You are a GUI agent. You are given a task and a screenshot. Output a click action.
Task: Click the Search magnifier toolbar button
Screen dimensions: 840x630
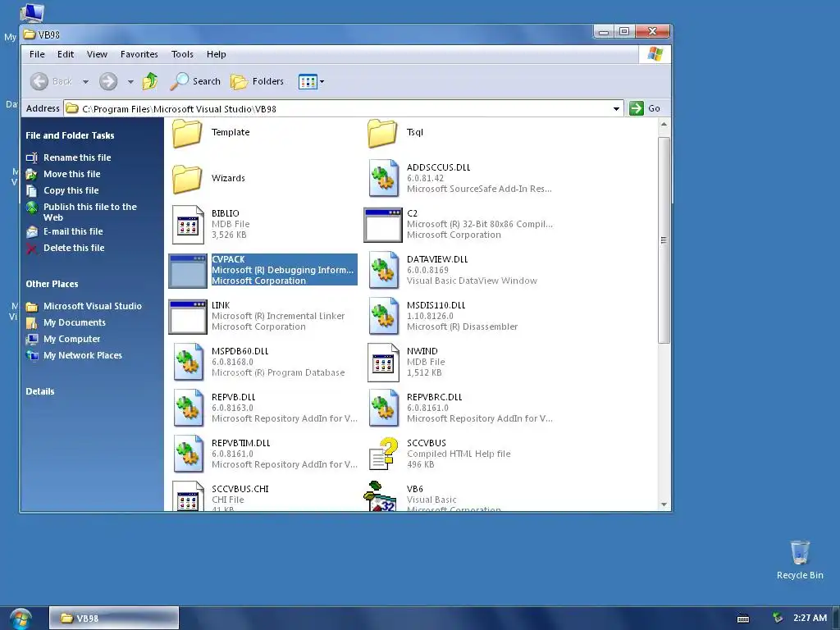pyautogui.click(x=195, y=81)
